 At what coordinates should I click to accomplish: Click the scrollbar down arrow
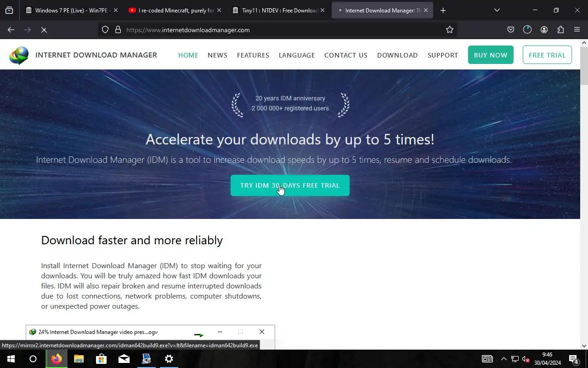click(584, 346)
